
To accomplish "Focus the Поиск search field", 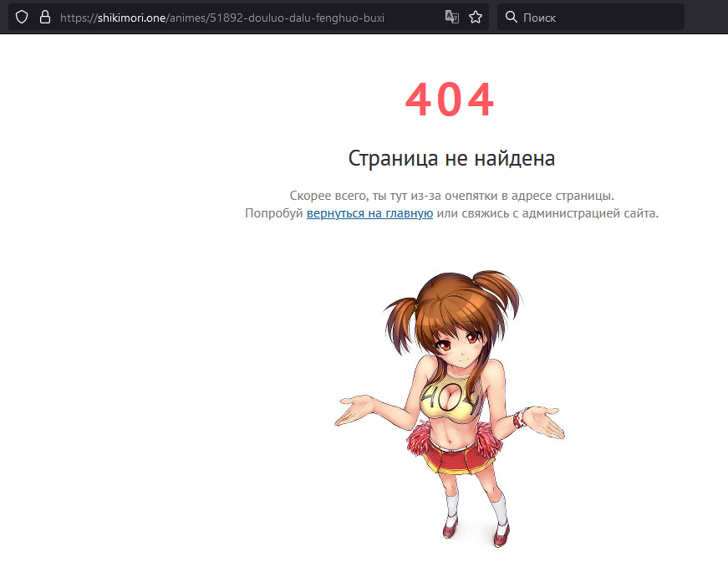I will click(591, 18).
